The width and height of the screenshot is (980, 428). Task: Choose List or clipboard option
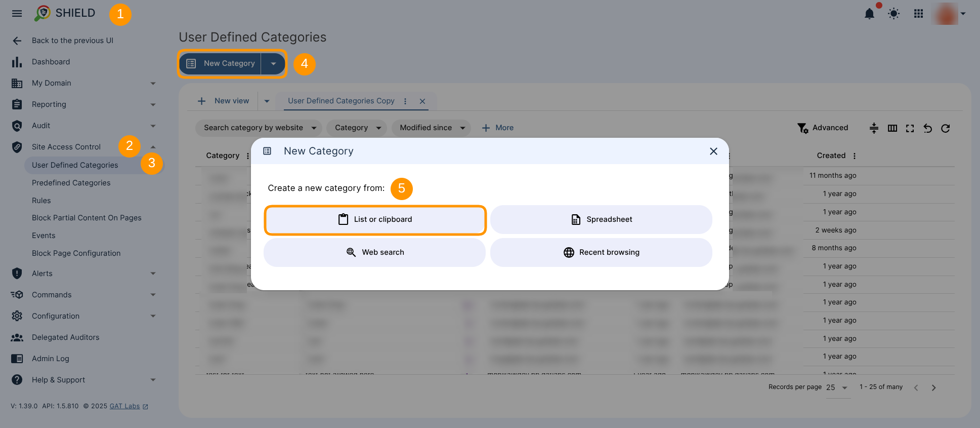[375, 220]
